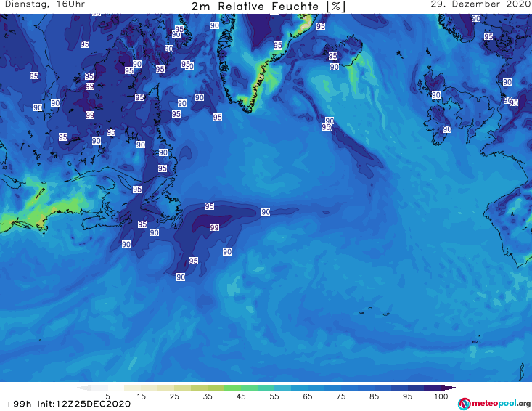Image resolution: width=532 pixels, height=411 pixels.
Task: Click the 90 contour label over Scotland
Action: pos(436,95)
